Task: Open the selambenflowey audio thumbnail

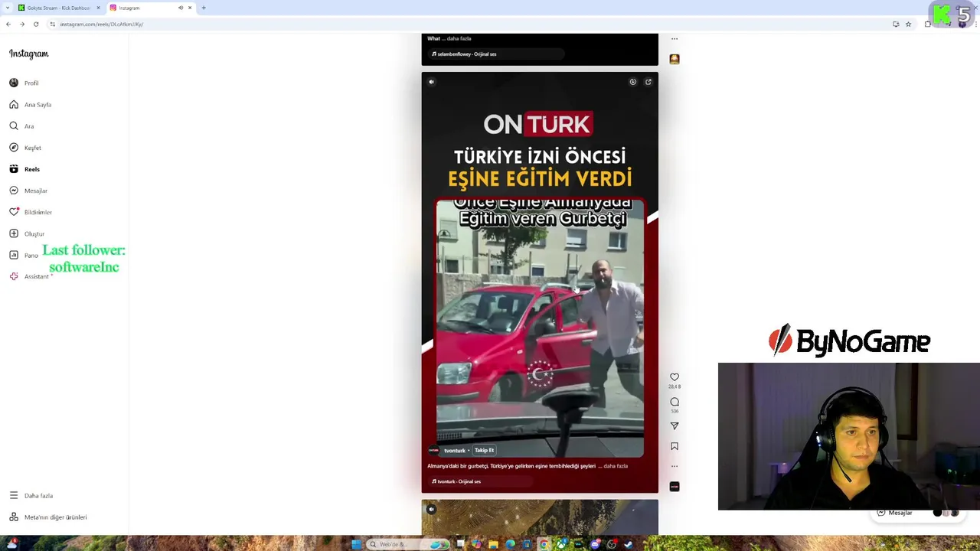Action: [675, 59]
